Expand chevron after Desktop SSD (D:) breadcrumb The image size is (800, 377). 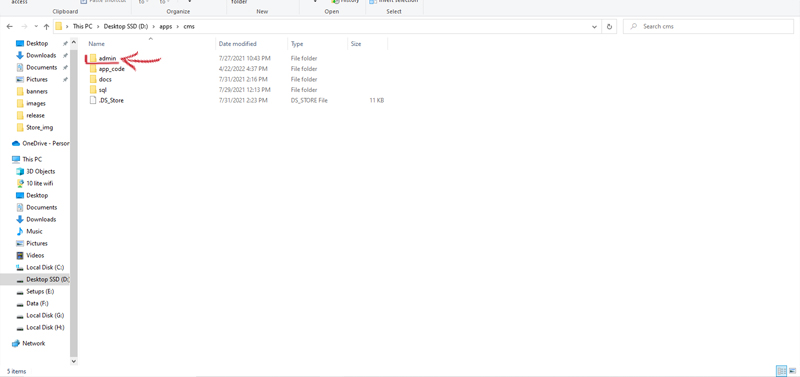[153, 27]
